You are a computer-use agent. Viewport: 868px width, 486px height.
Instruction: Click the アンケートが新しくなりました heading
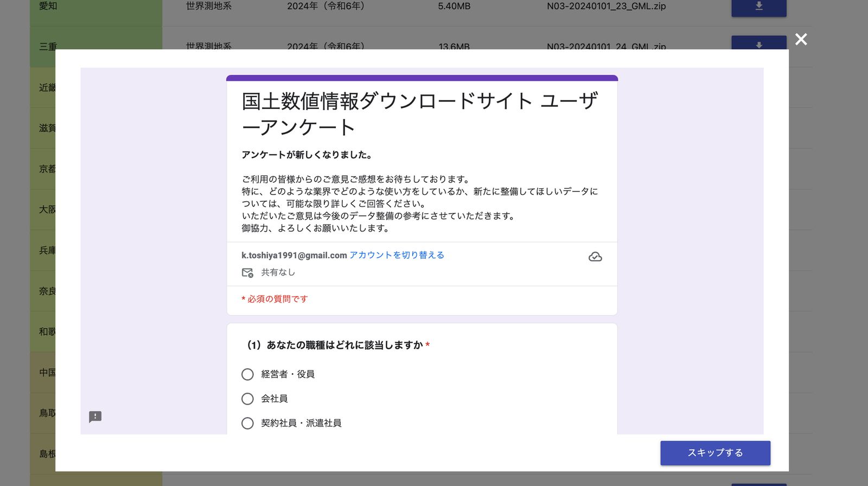(307, 155)
